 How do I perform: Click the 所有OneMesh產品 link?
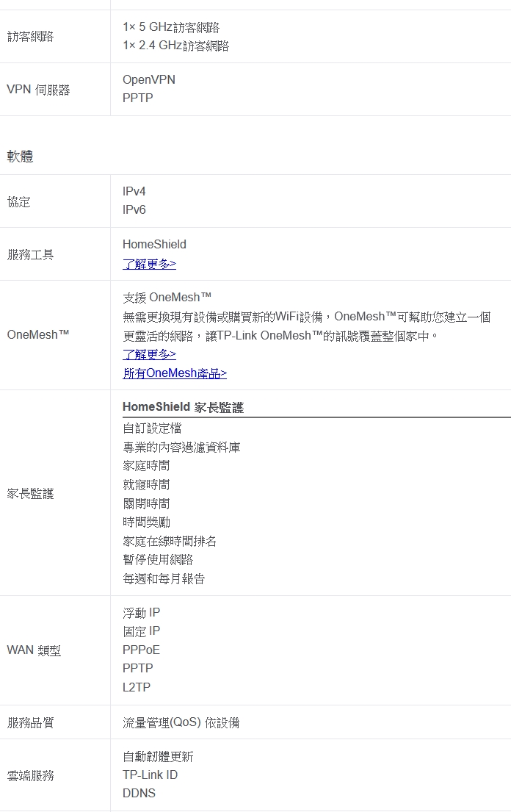click(175, 373)
